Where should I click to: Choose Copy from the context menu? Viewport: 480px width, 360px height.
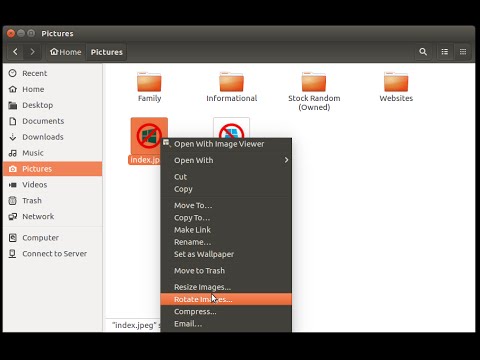(x=226, y=189)
